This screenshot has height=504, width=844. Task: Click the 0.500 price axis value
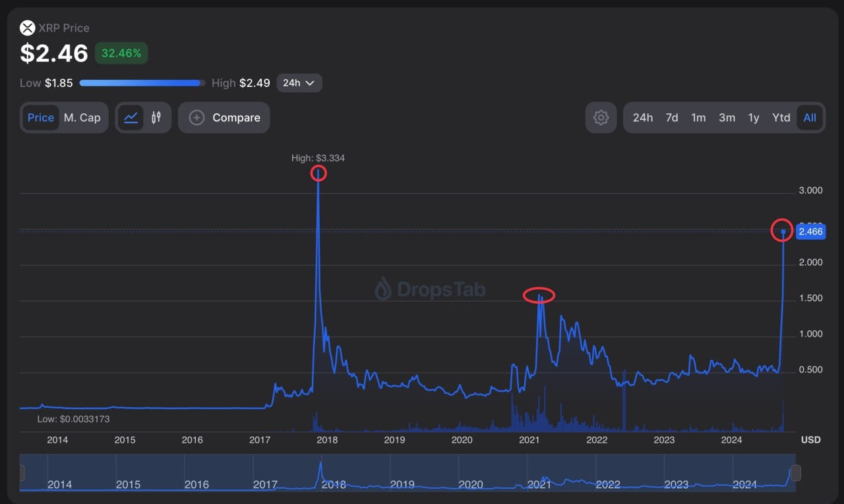810,370
